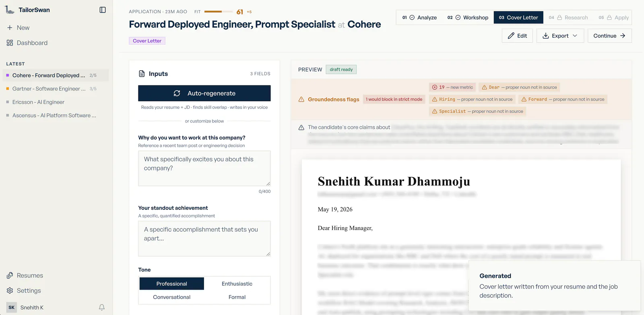The height and width of the screenshot is (315, 644).
Task: Focus the 'What specifically excites you' text box
Action: click(x=204, y=168)
